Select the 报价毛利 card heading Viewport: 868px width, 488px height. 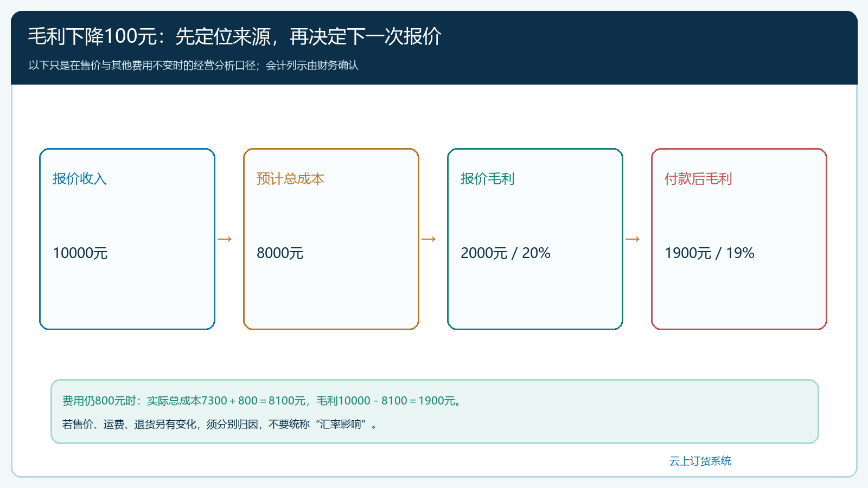tap(487, 179)
